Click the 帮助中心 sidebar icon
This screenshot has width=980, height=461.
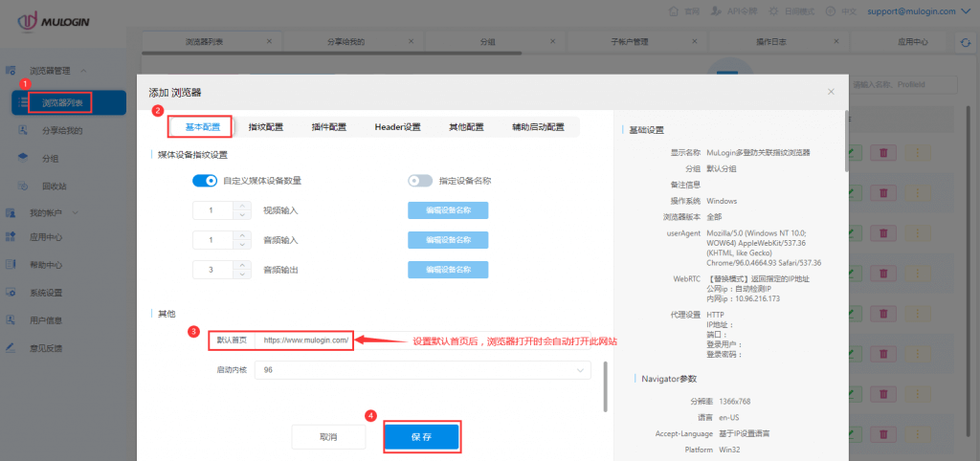11,264
